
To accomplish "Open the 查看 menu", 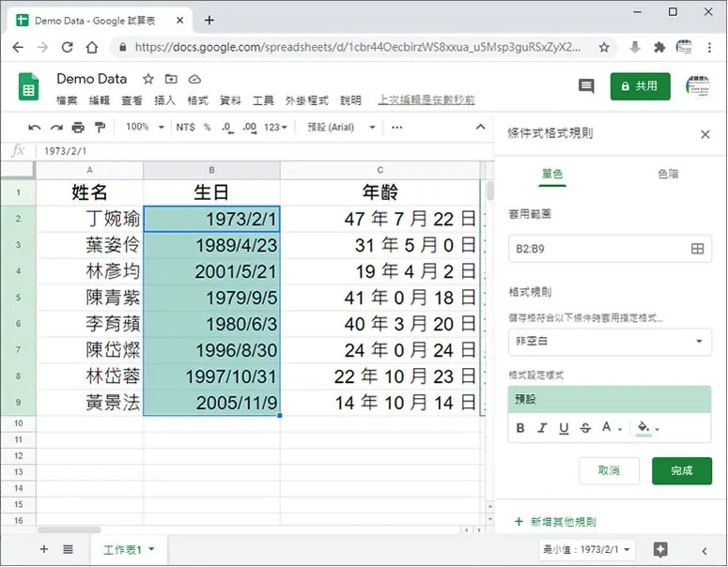I will 132,100.
